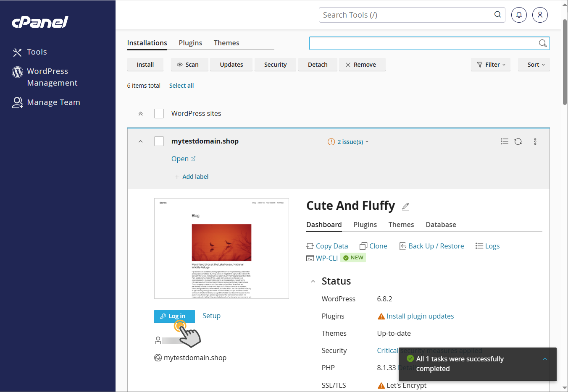Click the cPanel logo
This screenshot has height=392, width=568.
40,22
